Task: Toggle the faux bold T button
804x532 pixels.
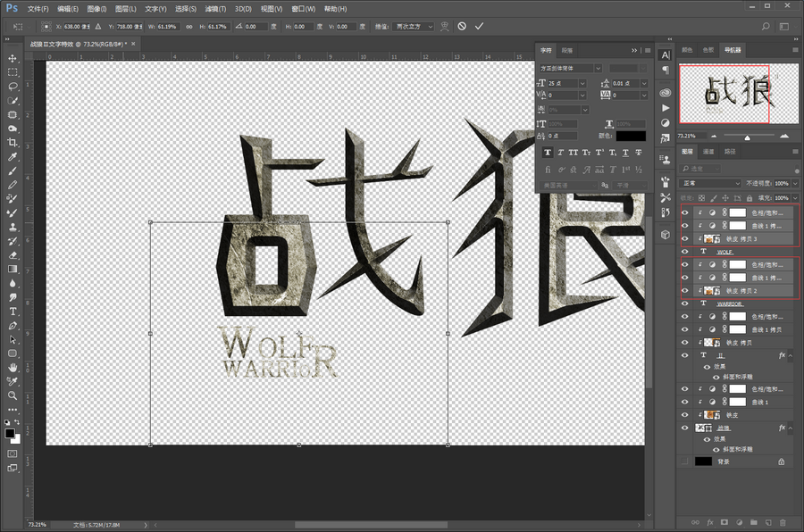Action: pos(548,153)
